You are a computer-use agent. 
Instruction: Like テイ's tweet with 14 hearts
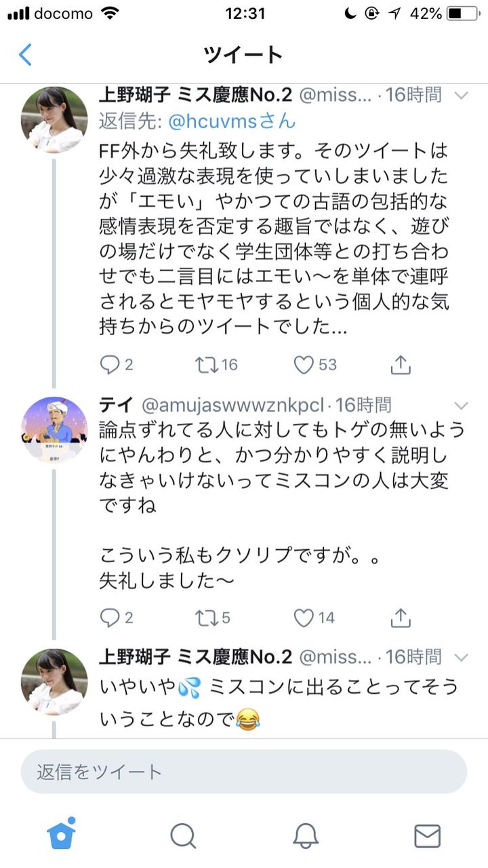[x=315, y=618]
